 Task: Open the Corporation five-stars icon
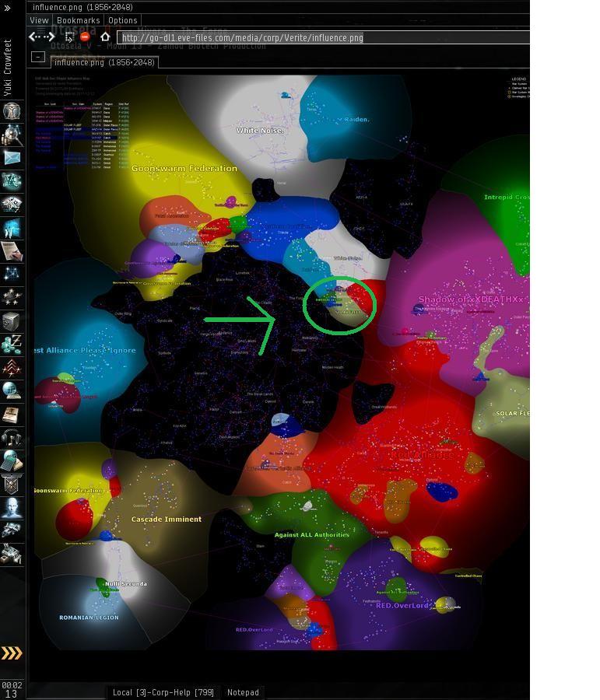coord(12,297)
